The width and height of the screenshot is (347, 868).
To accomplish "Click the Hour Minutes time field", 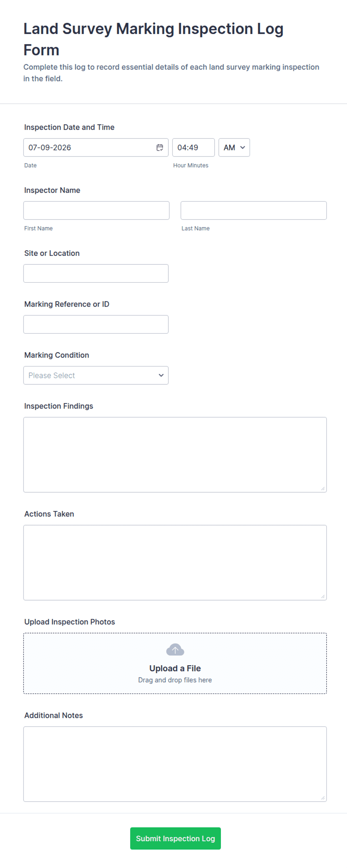I will point(193,148).
